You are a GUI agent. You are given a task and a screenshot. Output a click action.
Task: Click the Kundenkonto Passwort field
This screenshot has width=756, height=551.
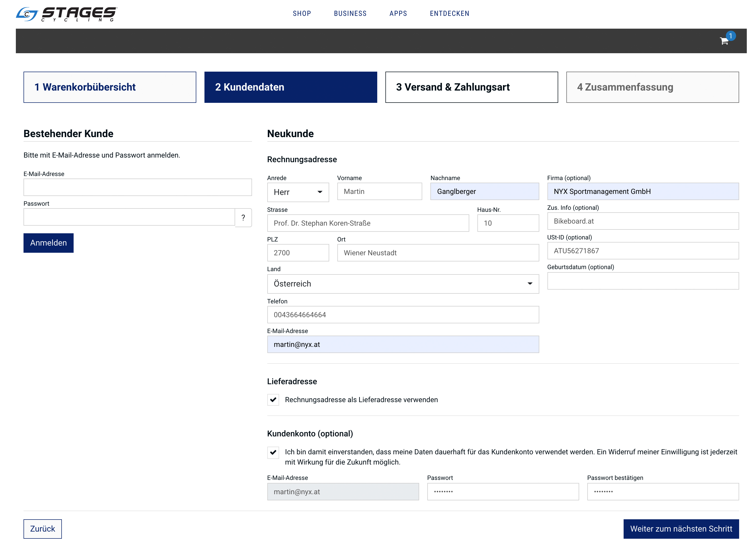pos(503,492)
